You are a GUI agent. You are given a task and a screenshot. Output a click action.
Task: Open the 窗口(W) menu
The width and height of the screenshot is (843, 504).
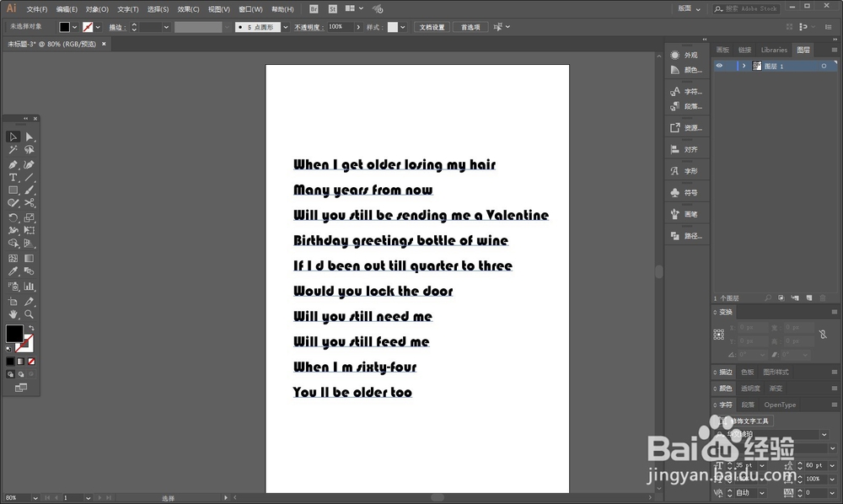[x=250, y=9]
